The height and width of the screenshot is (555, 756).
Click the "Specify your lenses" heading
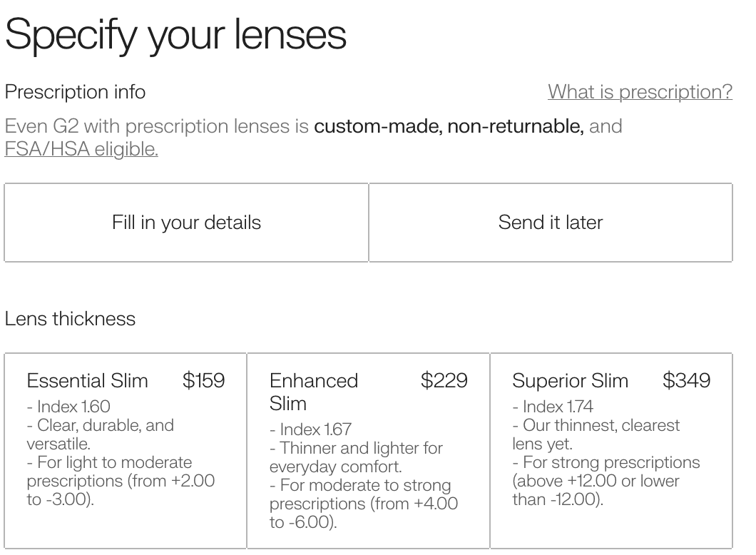click(175, 35)
